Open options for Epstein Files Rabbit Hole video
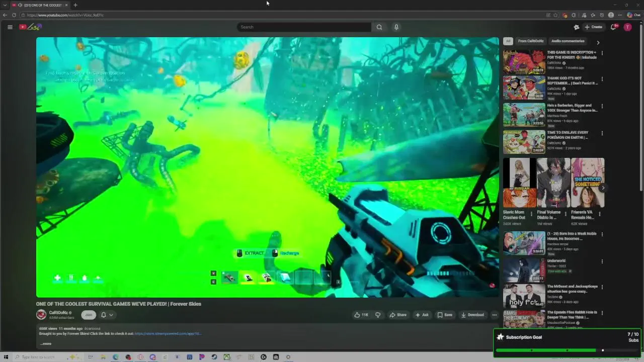Viewport: 644px width, 362px height. [x=602, y=313]
